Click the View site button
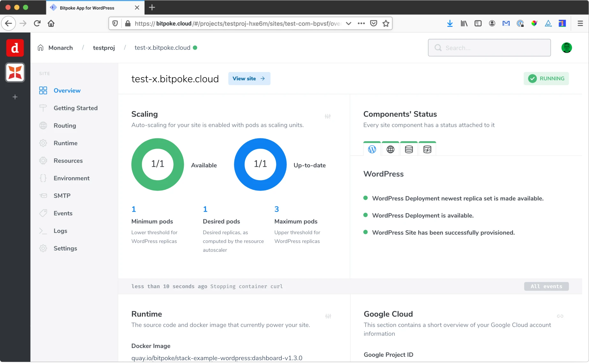 [249, 78]
